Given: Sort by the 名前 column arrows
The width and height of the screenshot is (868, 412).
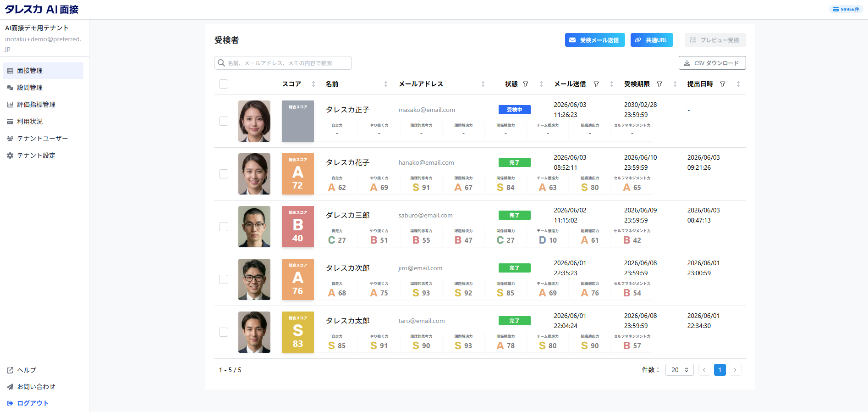Looking at the screenshot, I should 386,84.
